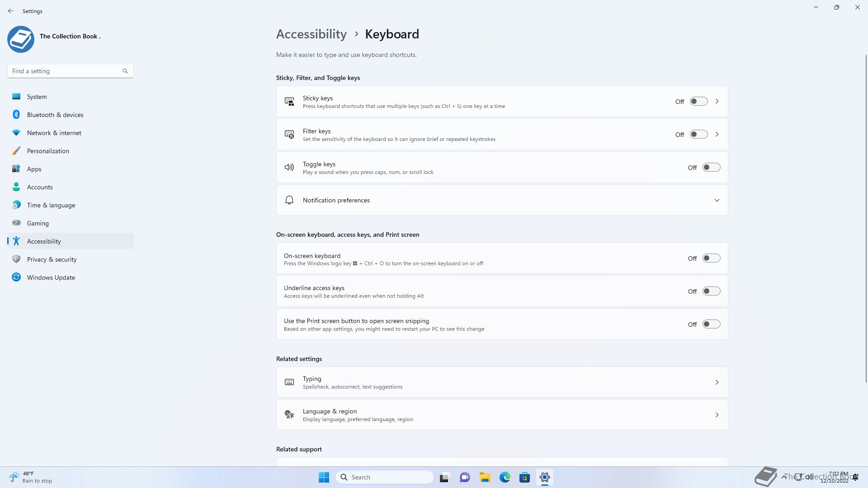
Task: Click the Notification preferences bell icon
Action: [289, 200]
